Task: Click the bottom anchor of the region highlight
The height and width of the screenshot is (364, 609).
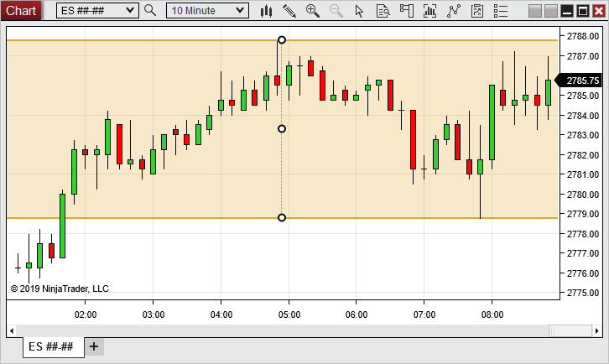Action: [282, 218]
